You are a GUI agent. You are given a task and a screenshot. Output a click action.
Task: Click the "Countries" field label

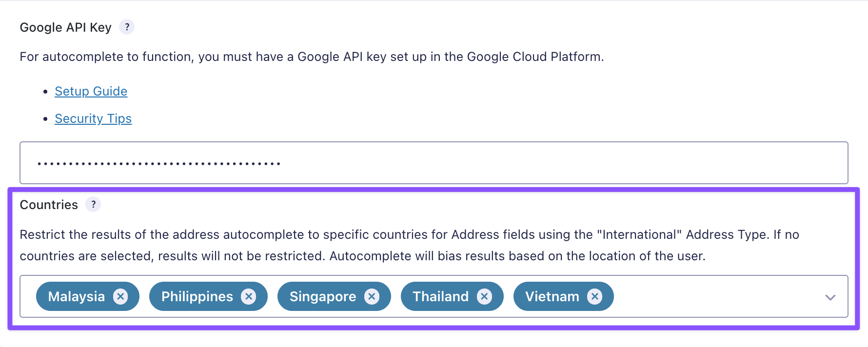(49, 205)
